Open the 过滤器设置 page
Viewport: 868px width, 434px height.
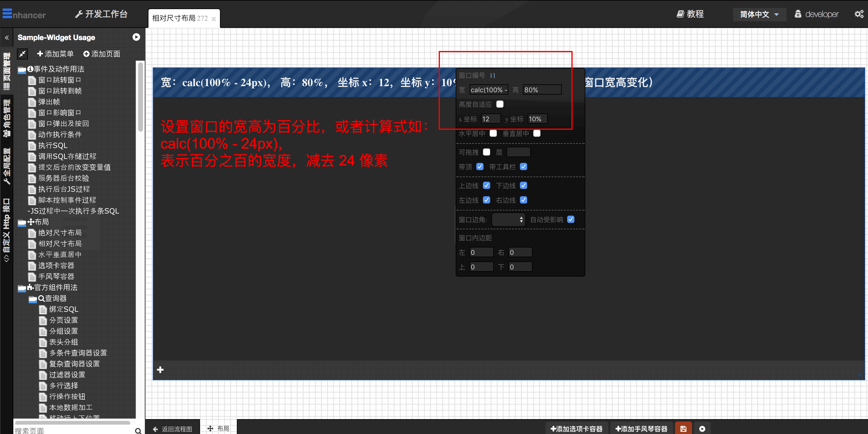[x=67, y=375]
